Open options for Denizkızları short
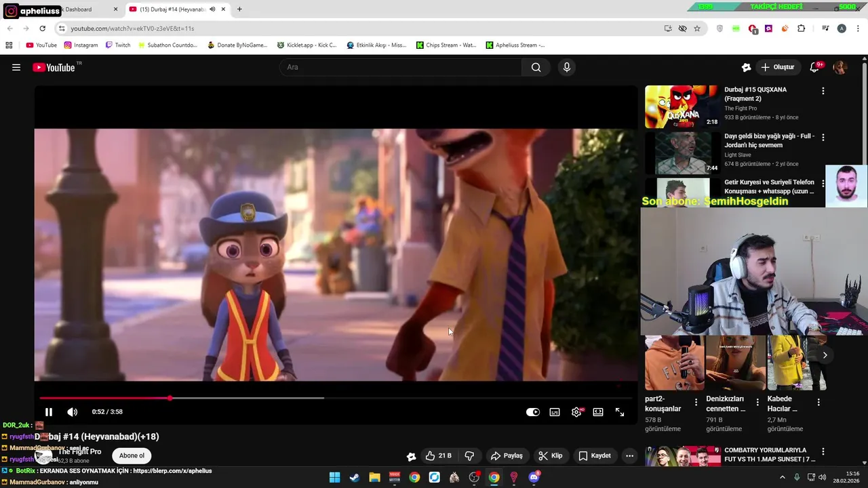Screen dimensions: 868x488 point(757,402)
